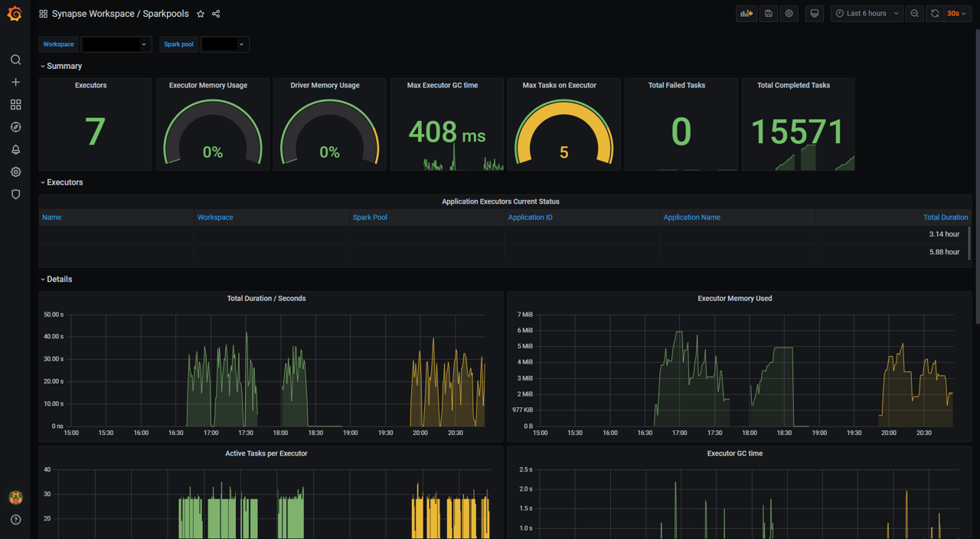Click the Grafana logo home icon
This screenshot has height=539, width=980.
click(15, 14)
